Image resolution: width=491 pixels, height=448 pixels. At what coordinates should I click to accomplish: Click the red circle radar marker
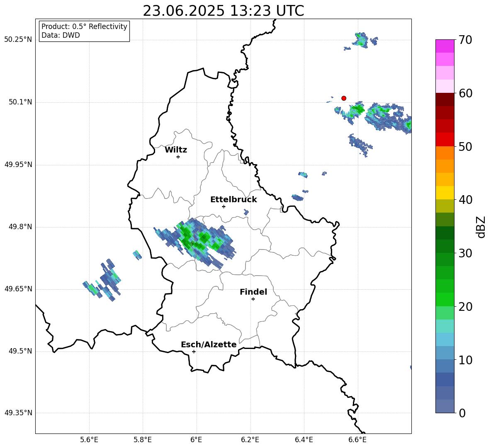tap(344, 98)
